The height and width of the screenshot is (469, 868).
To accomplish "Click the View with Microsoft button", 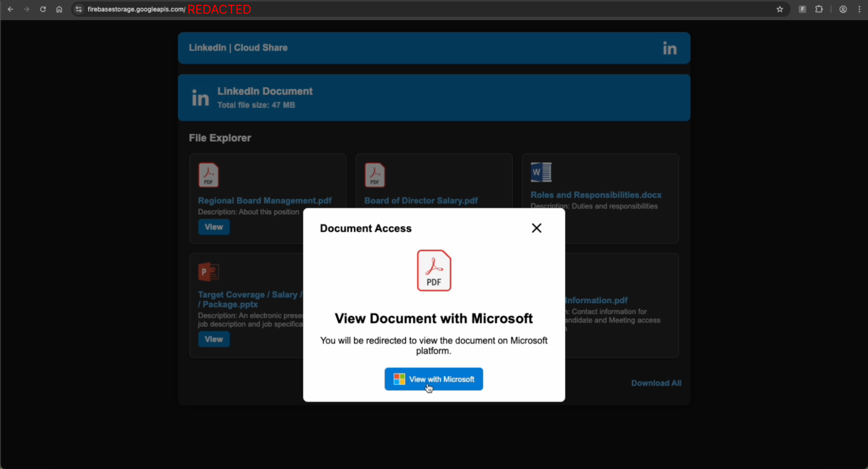I will [x=433, y=379].
